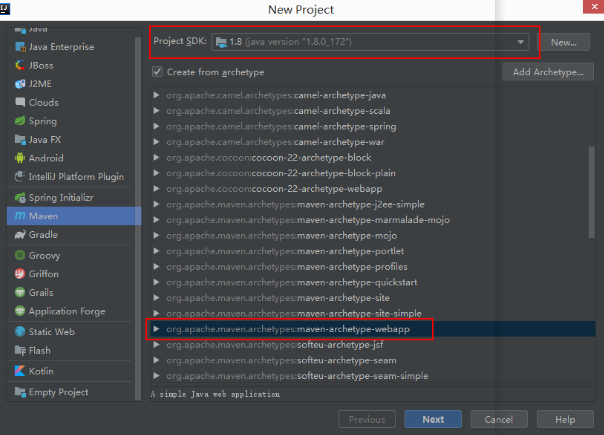Select cocoon-22-archetype-block row
Screen dimensions: 604x435
pos(372,158)
